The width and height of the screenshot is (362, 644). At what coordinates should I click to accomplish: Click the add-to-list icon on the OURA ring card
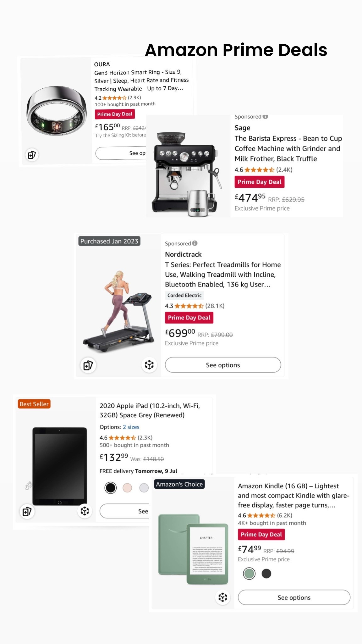[32, 155]
